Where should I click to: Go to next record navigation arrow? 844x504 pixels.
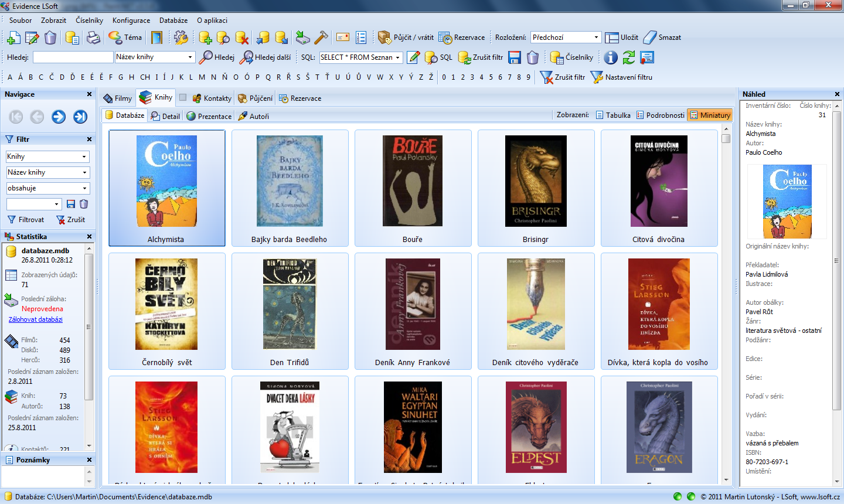(x=59, y=117)
